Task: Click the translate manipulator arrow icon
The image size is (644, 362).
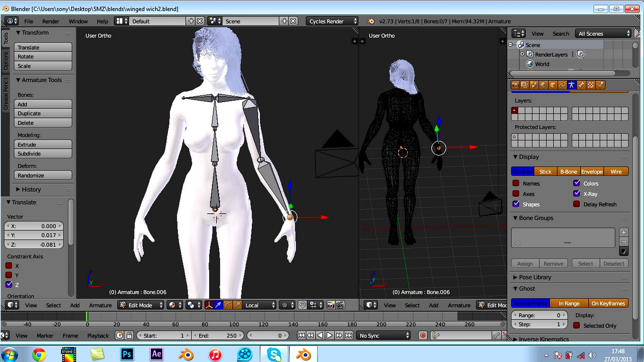Action: [218, 305]
